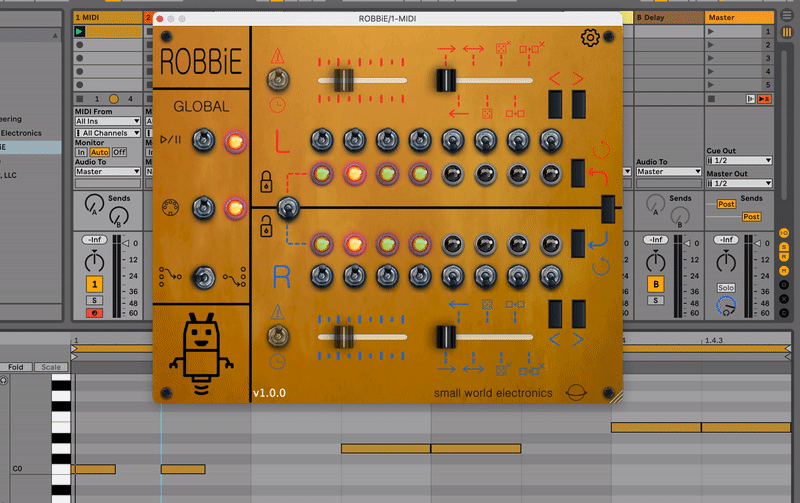Click the upper padlock icon for L
Image resolution: width=800 pixels, height=503 pixels.
pyautogui.click(x=266, y=182)
